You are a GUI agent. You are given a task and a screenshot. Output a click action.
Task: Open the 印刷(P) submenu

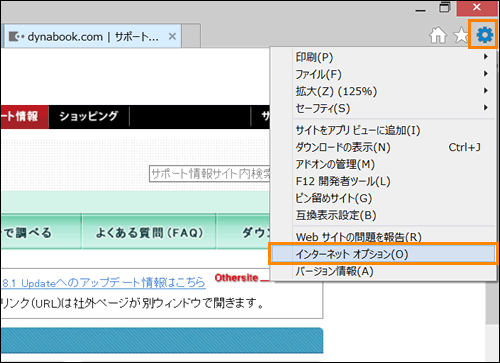coord(392,57)
